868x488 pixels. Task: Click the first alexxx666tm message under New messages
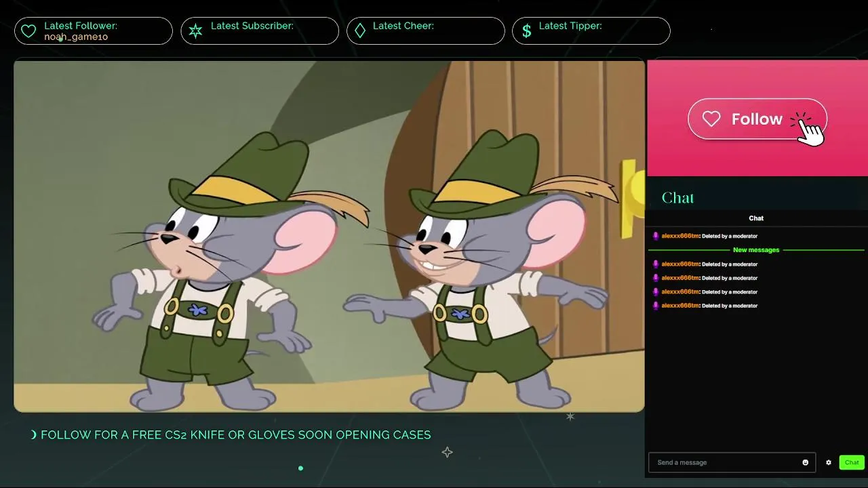coord(705,264)
